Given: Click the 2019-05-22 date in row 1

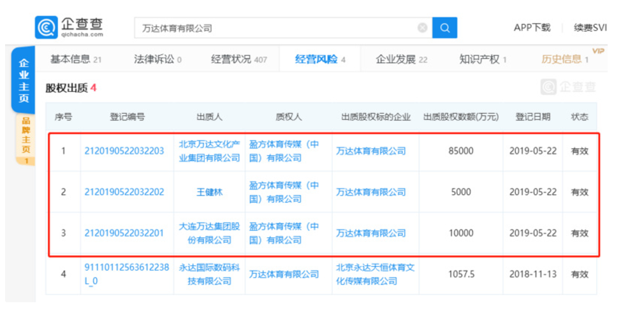Looking at the screenshot, I should (532, 150).
